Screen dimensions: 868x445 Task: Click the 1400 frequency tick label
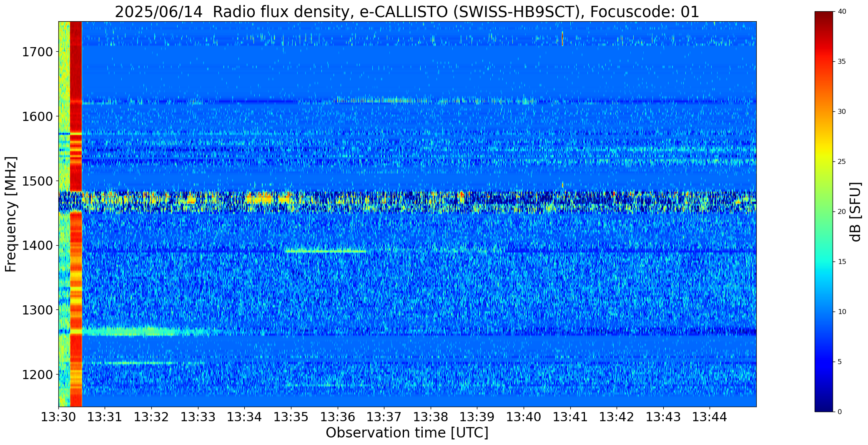[37, 246]
